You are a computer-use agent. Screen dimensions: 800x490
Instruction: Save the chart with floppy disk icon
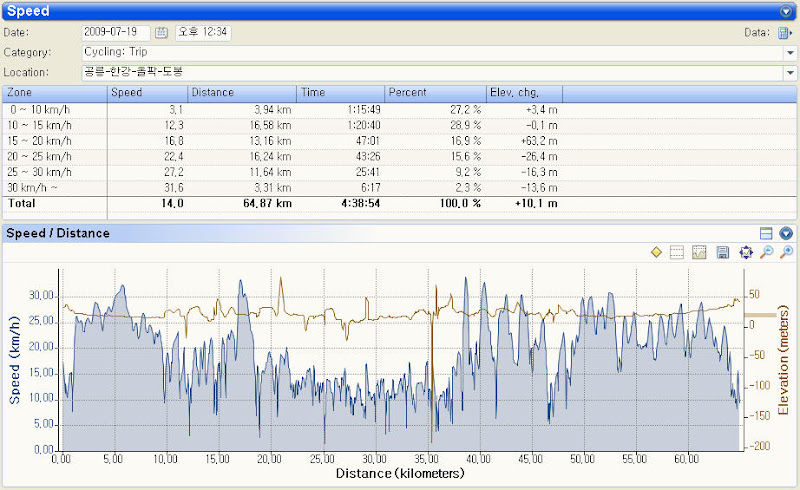coord(722,252)
